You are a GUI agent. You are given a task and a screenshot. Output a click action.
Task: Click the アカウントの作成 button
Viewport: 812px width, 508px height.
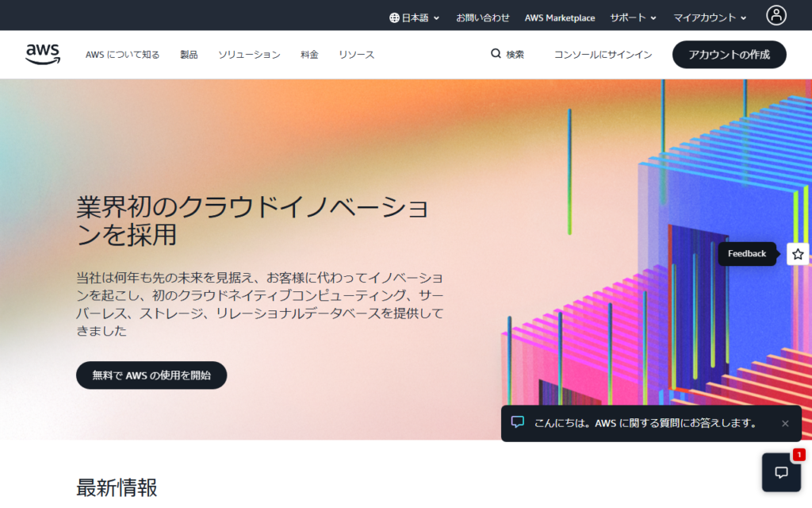(730, 55)
